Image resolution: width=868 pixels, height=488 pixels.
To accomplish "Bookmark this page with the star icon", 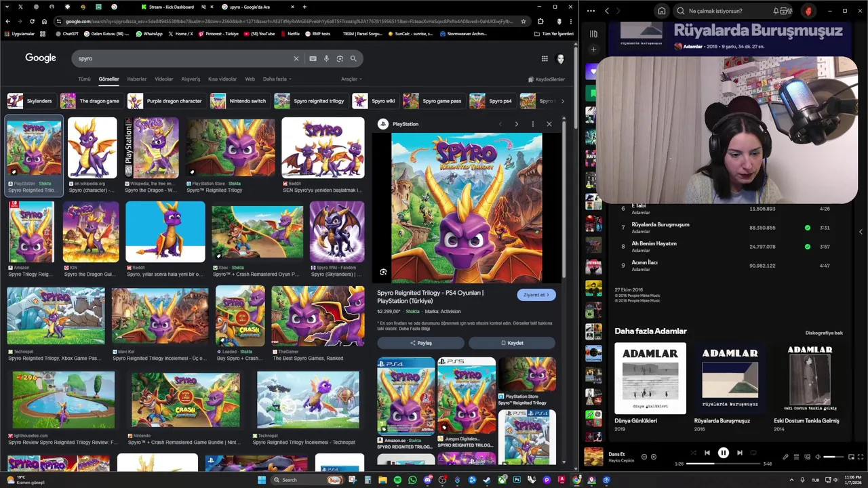I will click(x=524, y=21).
